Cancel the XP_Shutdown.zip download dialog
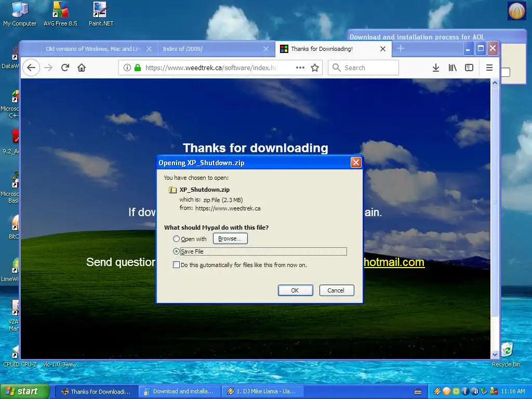Viewport: 532px width, 399px height. click(336, 290)
